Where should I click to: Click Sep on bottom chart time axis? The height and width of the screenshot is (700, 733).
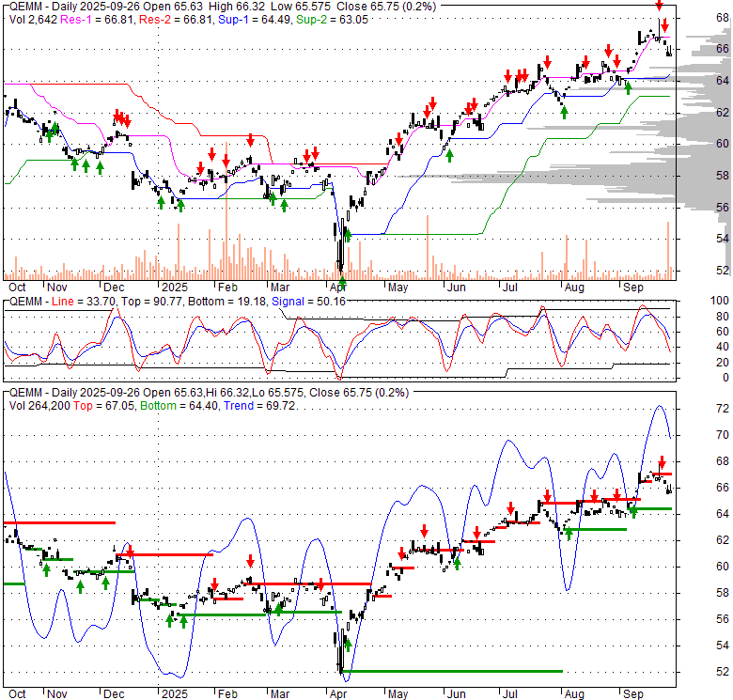[x=633, y=694]
